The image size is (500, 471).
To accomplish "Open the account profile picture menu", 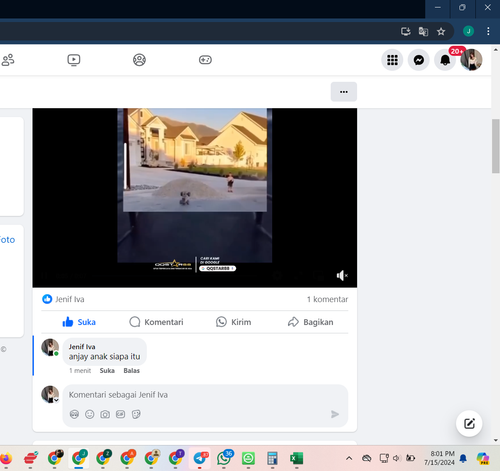I will pos(471,60).
